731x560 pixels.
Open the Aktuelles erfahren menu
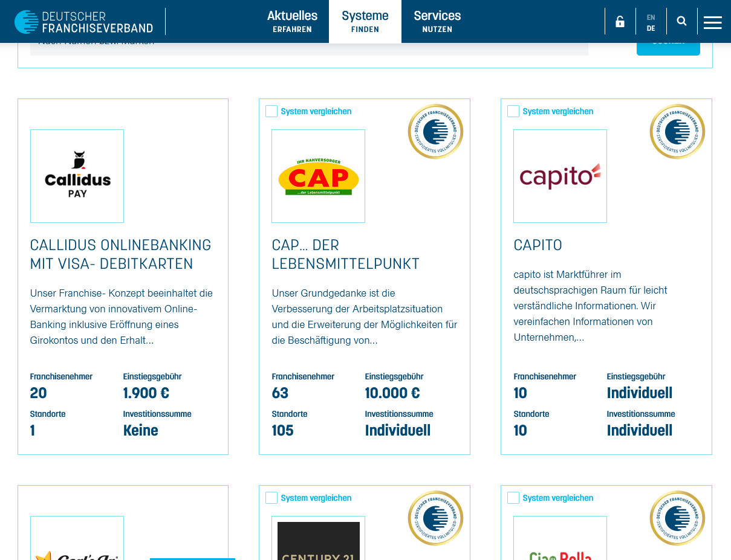[x=292, y=22]
